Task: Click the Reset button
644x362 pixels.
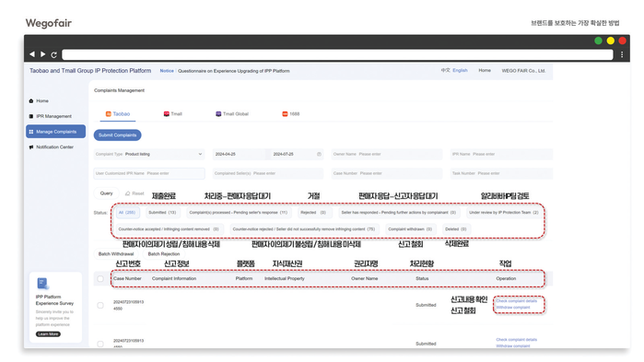Action: pos(135,193)
